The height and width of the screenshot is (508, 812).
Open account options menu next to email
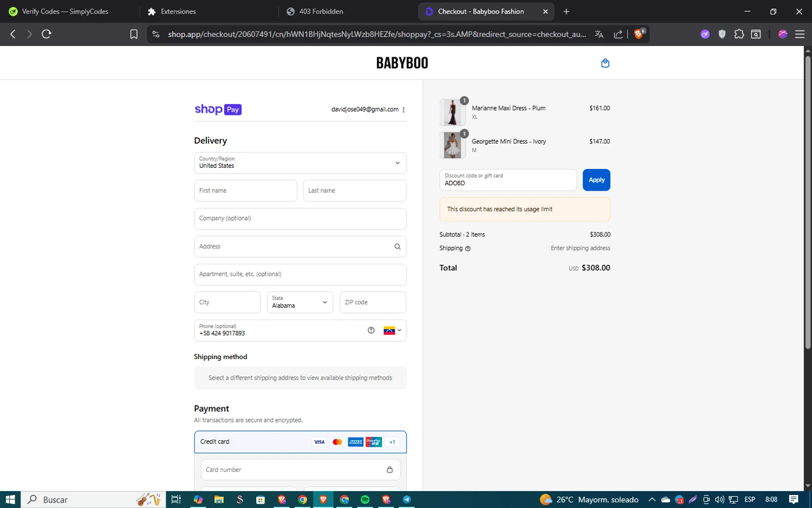coord(404,109)
